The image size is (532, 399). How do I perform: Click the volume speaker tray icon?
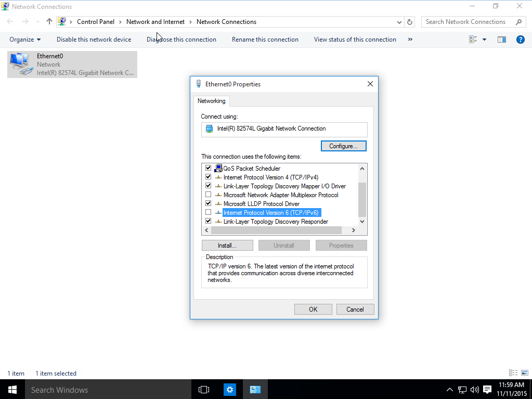pyautogui.click(x=474, y=390)
